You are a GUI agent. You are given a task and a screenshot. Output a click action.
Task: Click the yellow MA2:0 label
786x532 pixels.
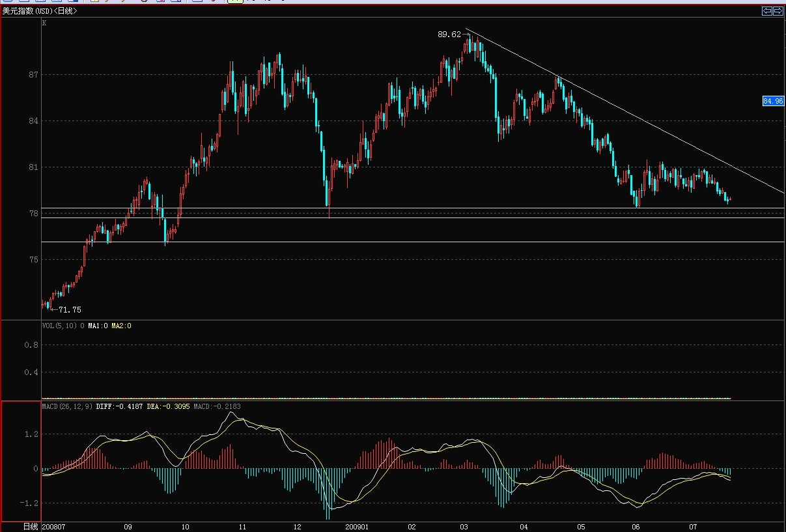click(121, 326)
